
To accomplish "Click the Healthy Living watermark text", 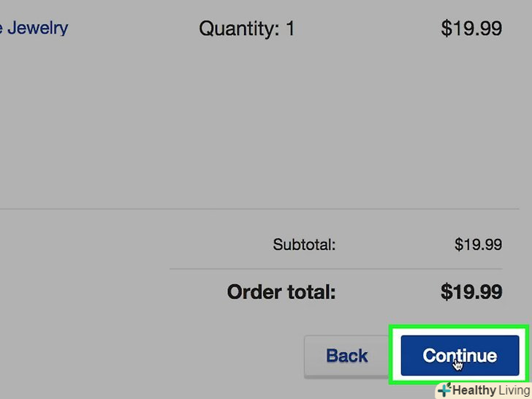I will (x=490, y=390).
